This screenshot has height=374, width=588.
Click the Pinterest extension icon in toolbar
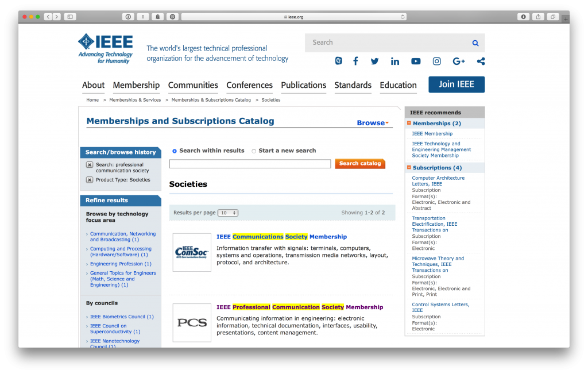(172, 17)
